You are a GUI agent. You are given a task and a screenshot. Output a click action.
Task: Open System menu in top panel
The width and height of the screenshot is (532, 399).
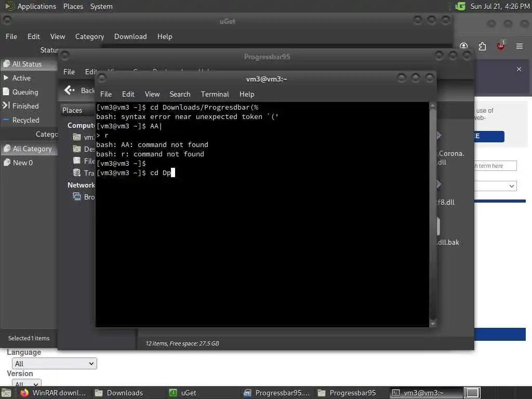coord(101,6)
